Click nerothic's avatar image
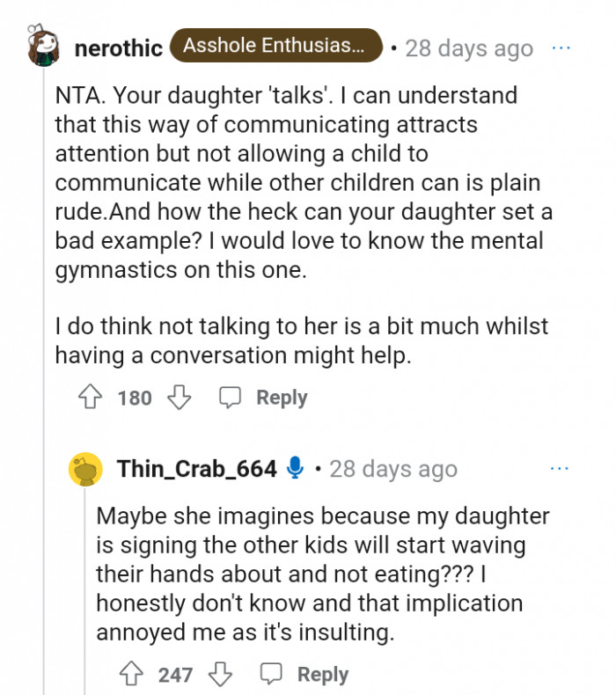This screenshot has width=616, height=695. click(42, 44)
